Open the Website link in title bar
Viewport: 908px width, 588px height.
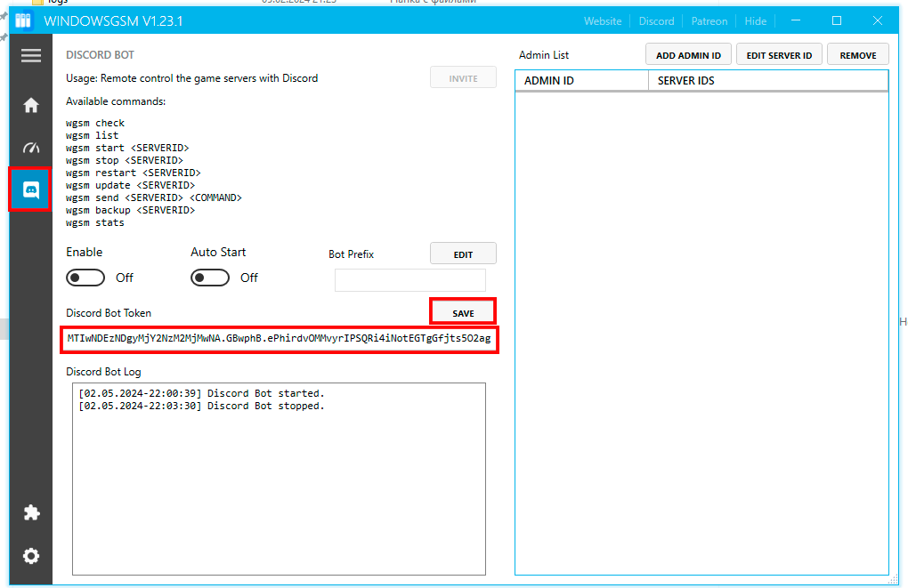(x=603, y=21)
